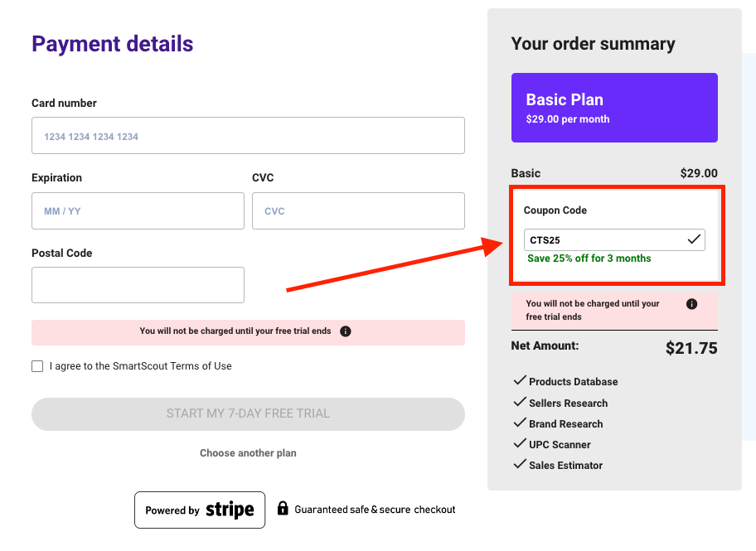This screenshot has height=551, width=756.
Task: Click the coupon applied checkmark icon
Action: coord(695,239)
